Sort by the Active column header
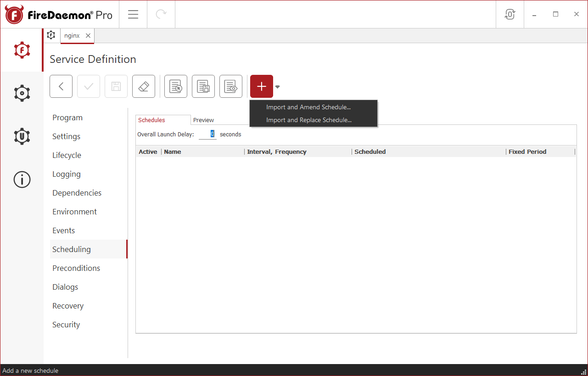Image resolution: width=588 pixels, height=376 pixels. click(x=148, y=152)
